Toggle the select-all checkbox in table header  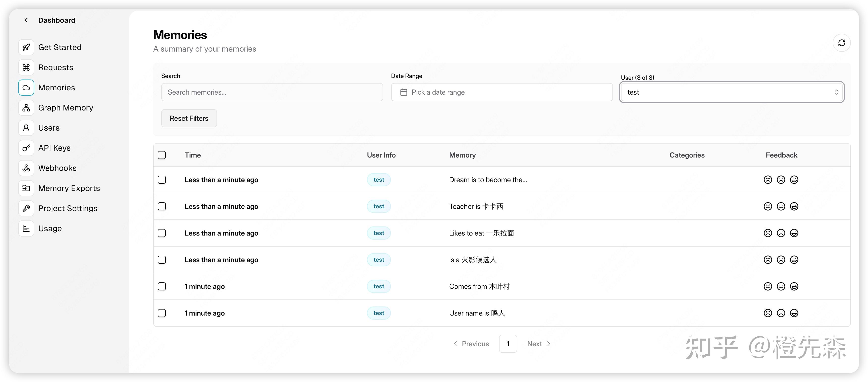[x=162, y=155]
